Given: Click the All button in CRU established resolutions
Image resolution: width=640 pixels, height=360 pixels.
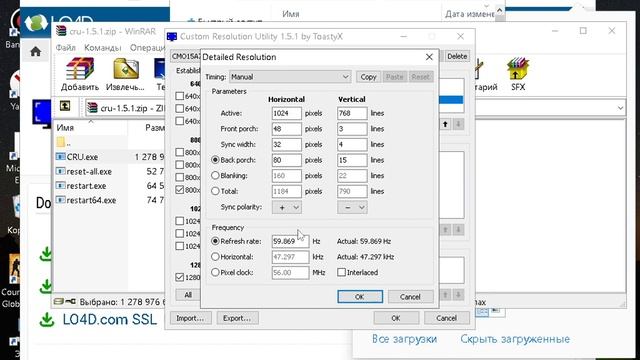Looking at the screenshot, I should click(188, 295).
